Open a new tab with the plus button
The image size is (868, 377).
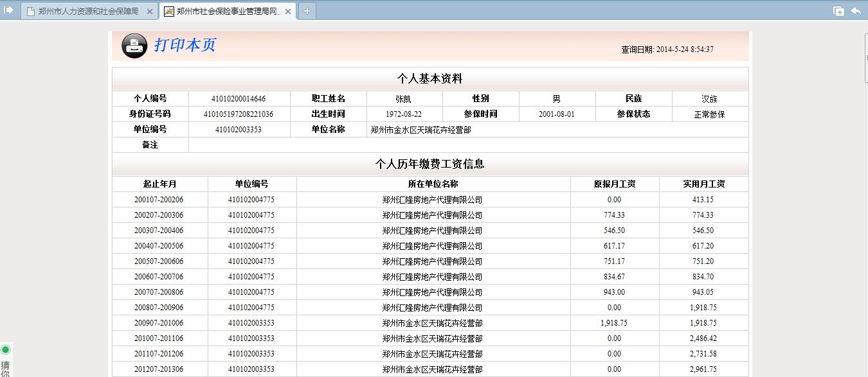[x=307, y=11]
